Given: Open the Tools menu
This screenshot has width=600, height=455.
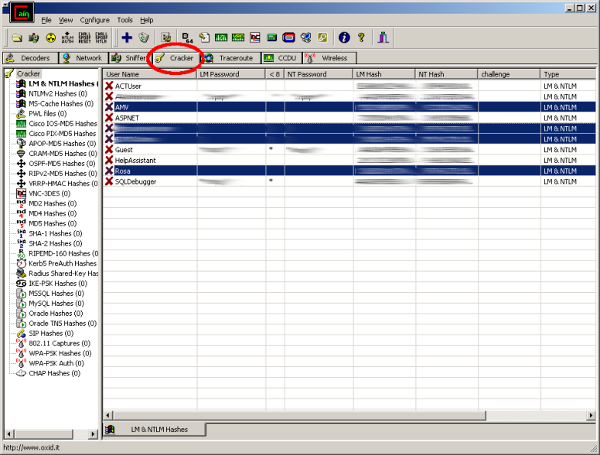Looking at the screenshot, I should click(x=125, y=20).
